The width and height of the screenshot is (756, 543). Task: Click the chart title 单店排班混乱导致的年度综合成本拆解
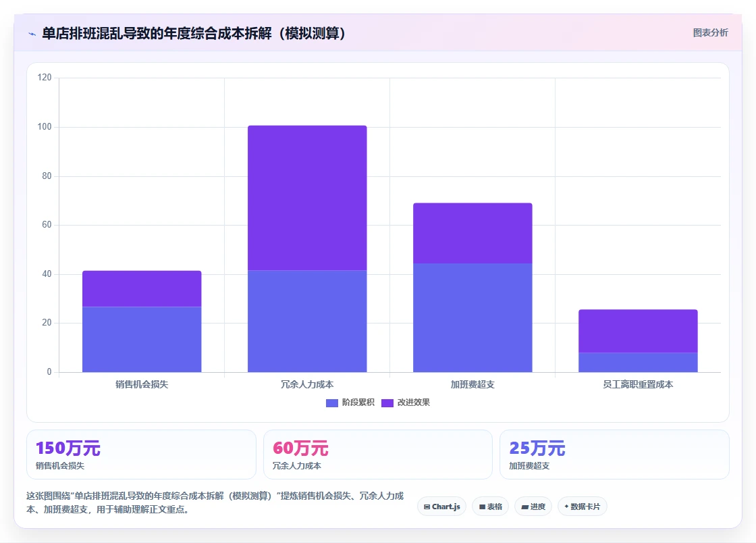194,33
